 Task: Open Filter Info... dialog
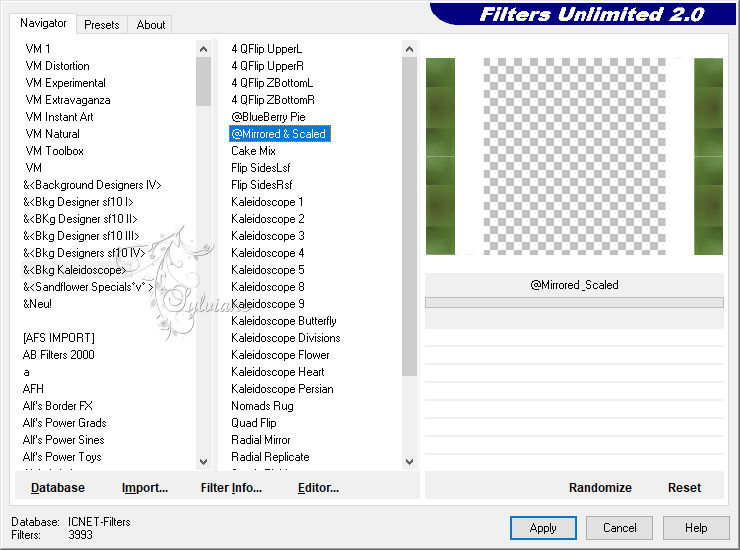point(231,488)
